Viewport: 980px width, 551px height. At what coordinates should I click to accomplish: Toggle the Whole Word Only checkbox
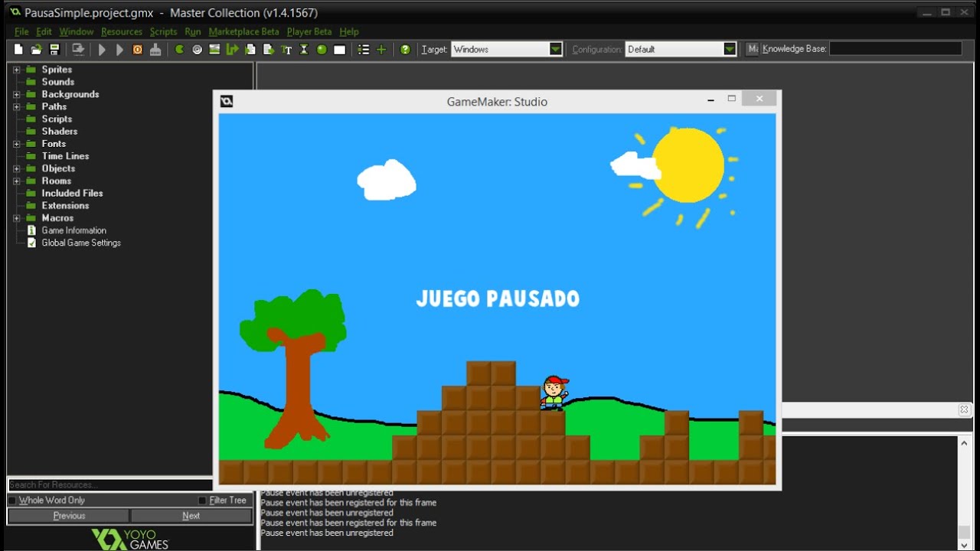(x=12, y=500)
